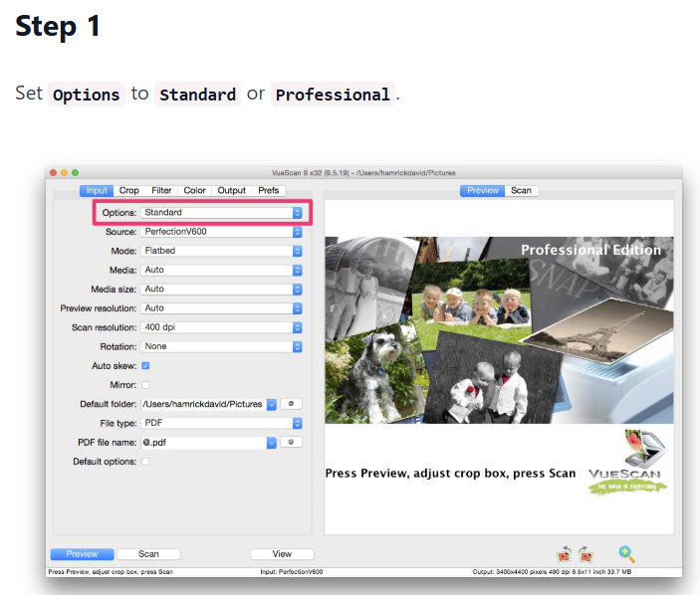700x595 pixels.
Task: Click the Input: PerfectionV600 status text
Action: click(292, 572)
